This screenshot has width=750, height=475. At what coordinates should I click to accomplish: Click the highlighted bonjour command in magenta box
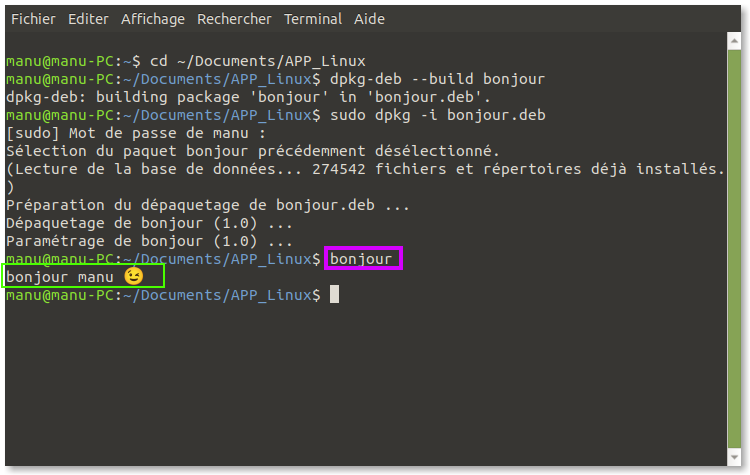(361, 259)
